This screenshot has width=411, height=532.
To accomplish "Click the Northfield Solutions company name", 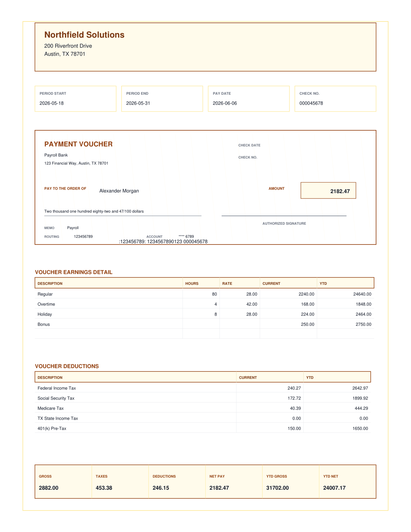I will click(84, 35).
